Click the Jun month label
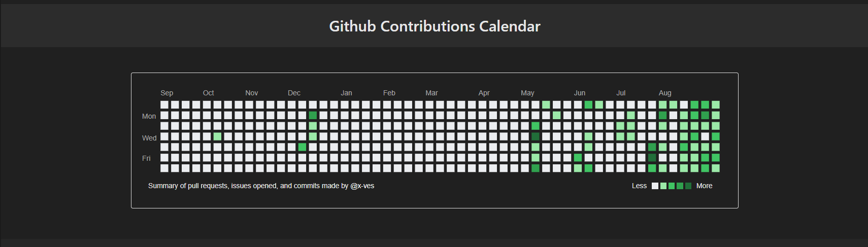The height and width of the screenshot is (247, 868). pos(580,93)
